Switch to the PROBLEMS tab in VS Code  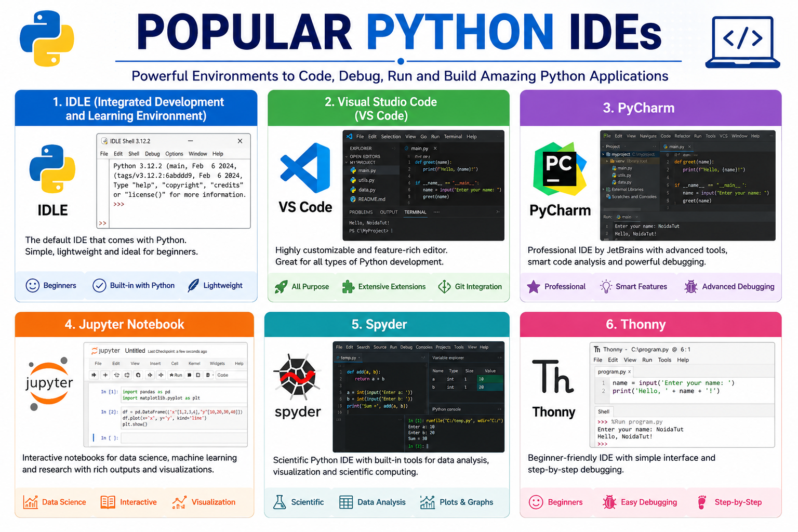tap(361, 212)
